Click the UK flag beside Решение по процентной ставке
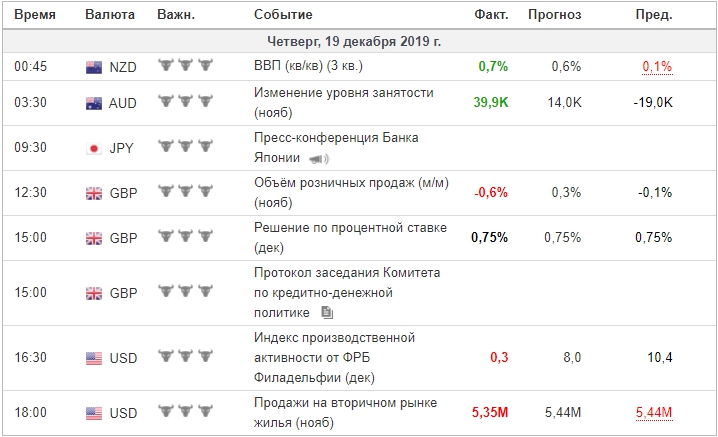This screenshot has width=718, height=437. pyautogui.click(x=93, y=238)
